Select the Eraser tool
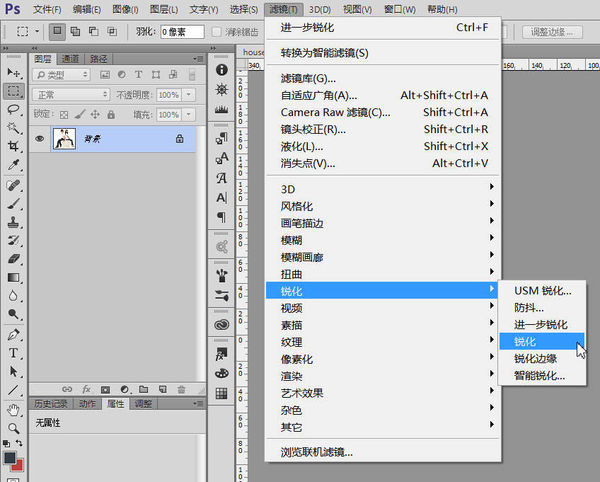The width and height of the screenshot is (600, 482). pyautogui.click(x=13, y=259)
